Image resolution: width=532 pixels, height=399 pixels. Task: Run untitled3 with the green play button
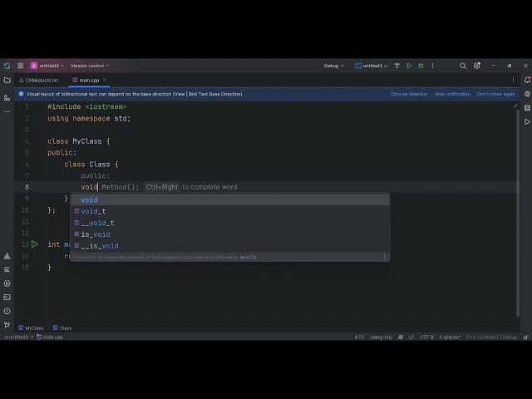pyautogui.click(x=409, y=66)
